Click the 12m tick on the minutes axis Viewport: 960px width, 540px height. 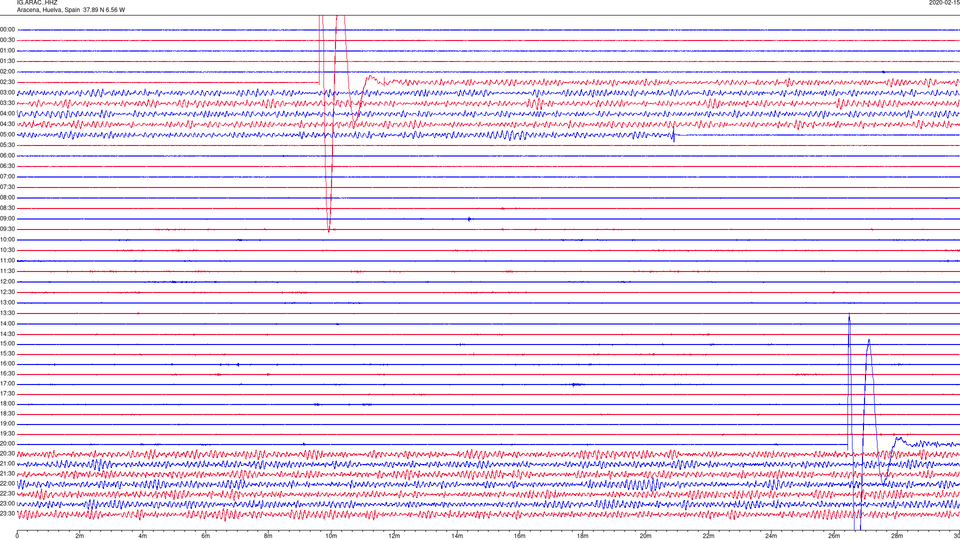pyautogui.click(x=394, y=536)
